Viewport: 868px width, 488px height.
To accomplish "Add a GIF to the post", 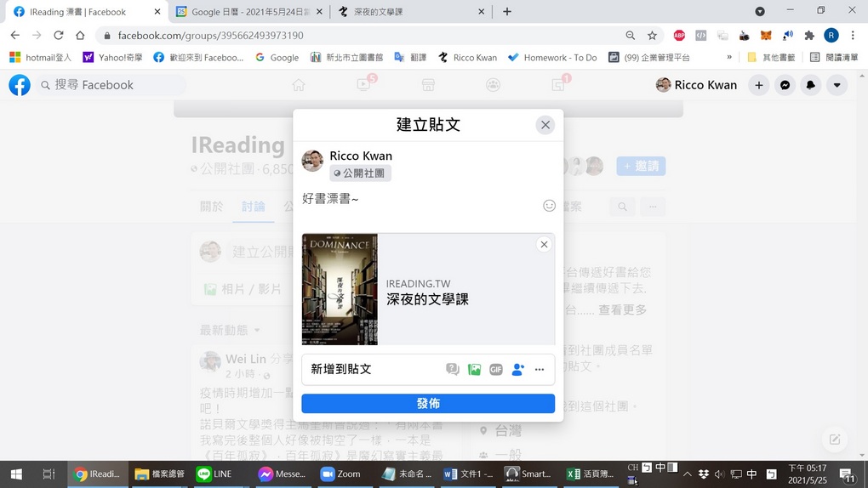I will [496, 370].
